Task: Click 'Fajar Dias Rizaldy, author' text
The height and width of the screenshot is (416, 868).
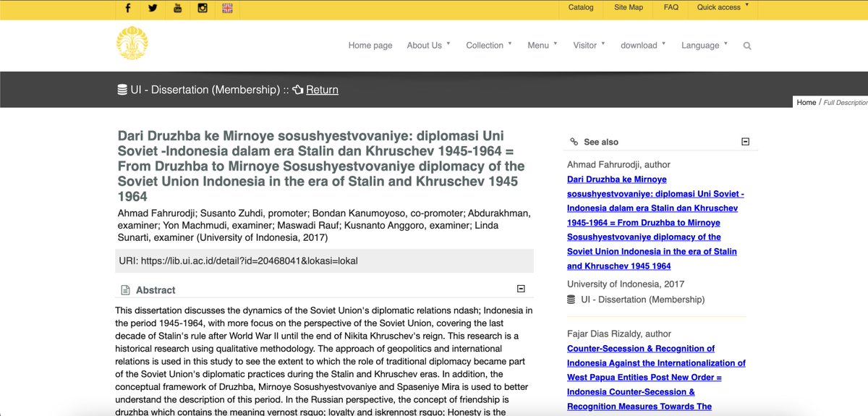Action: [x=619, y=334]
